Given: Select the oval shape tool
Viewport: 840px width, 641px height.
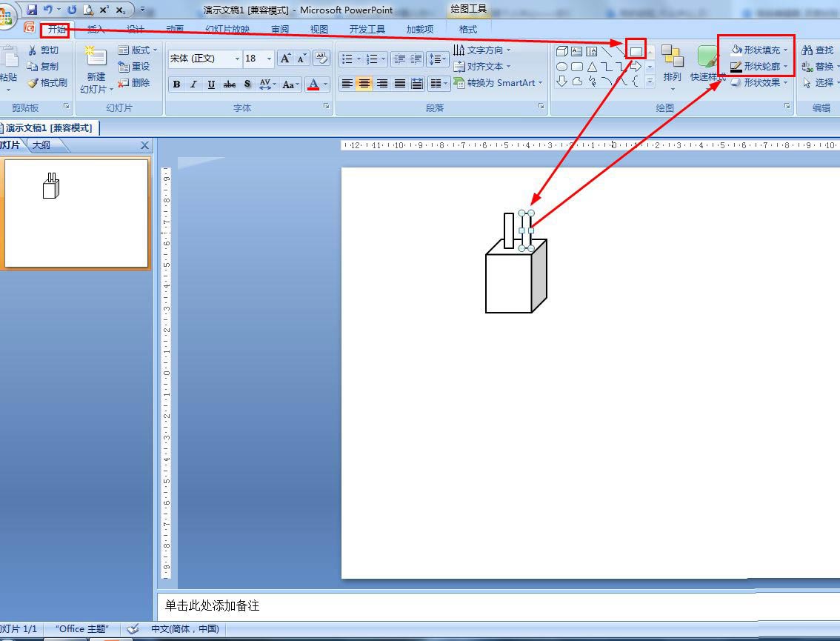Looking at the screenshot, I should pos(561,67).
